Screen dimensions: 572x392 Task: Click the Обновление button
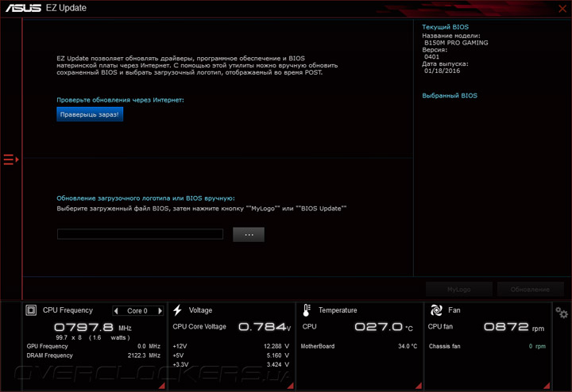530,290
